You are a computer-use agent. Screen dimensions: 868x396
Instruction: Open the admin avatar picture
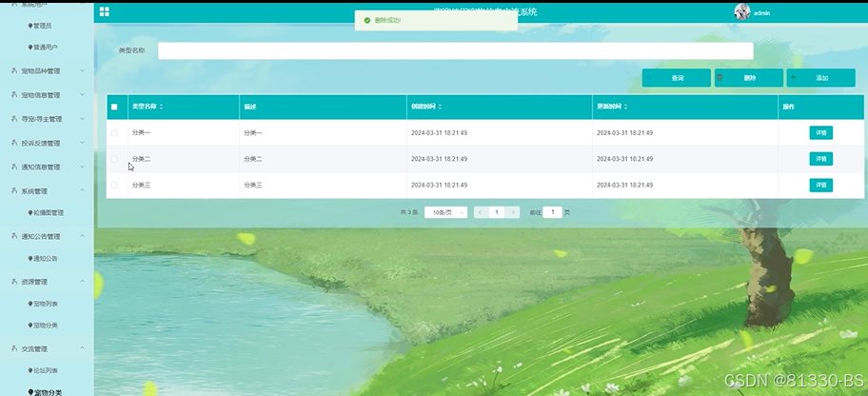click(741, 11)
